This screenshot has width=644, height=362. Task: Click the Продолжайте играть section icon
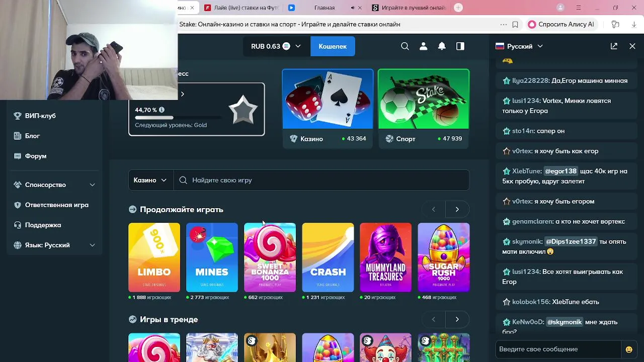tap(132, 210)
